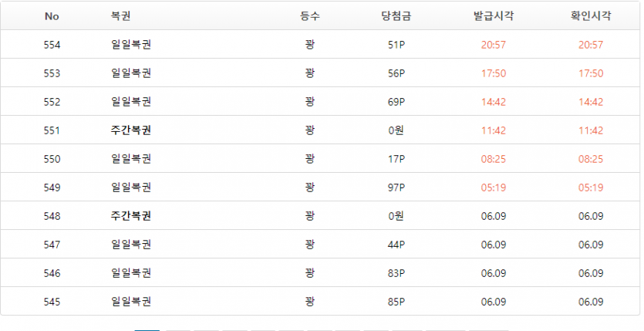Click the No column header
The image size is (644, 331).
point(52,16)
